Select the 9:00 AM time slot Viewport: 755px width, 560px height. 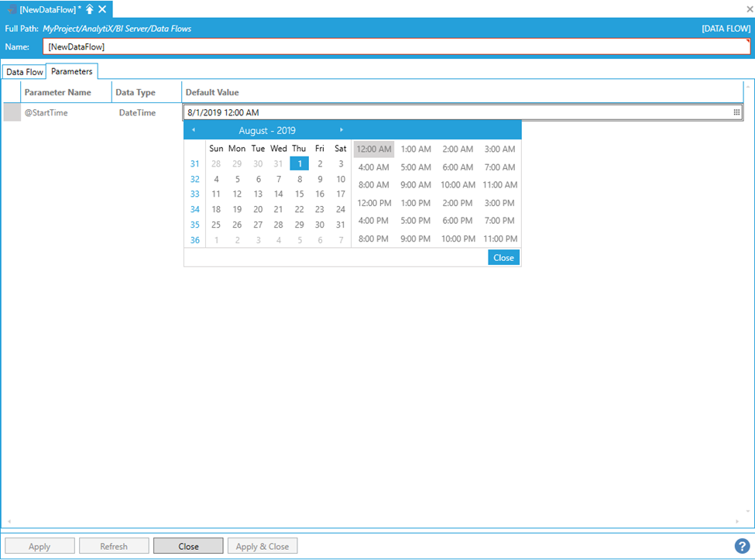pos(416,185)
